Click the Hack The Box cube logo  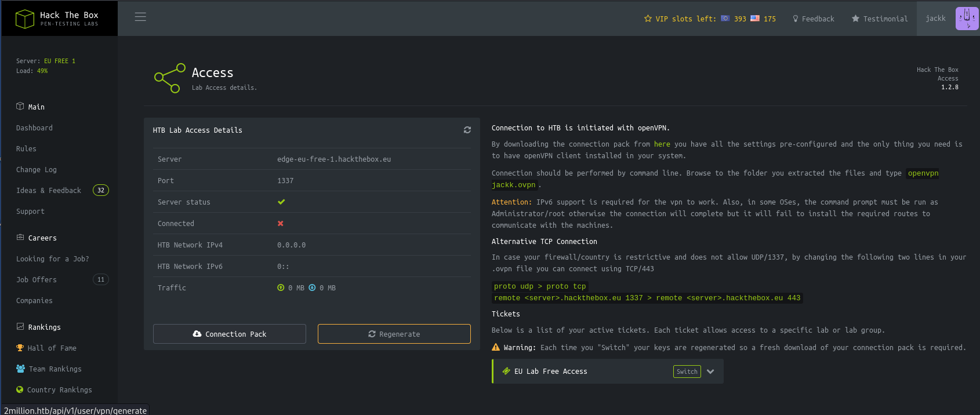[x=25, y=19]
